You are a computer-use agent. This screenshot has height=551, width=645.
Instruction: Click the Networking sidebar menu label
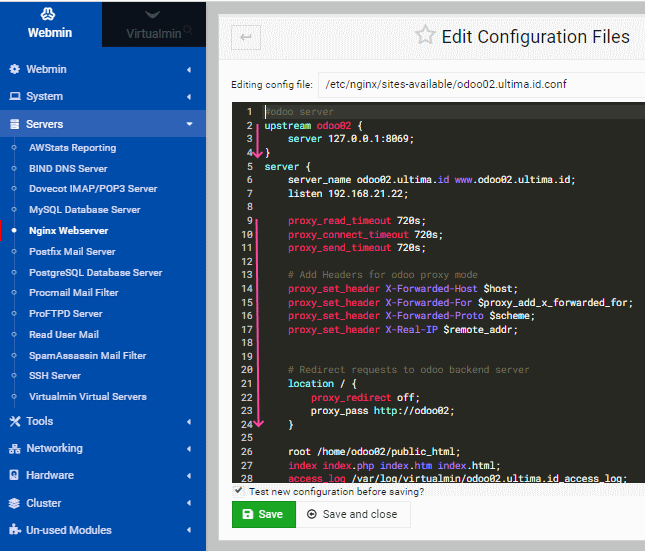[x=54, y=448]
